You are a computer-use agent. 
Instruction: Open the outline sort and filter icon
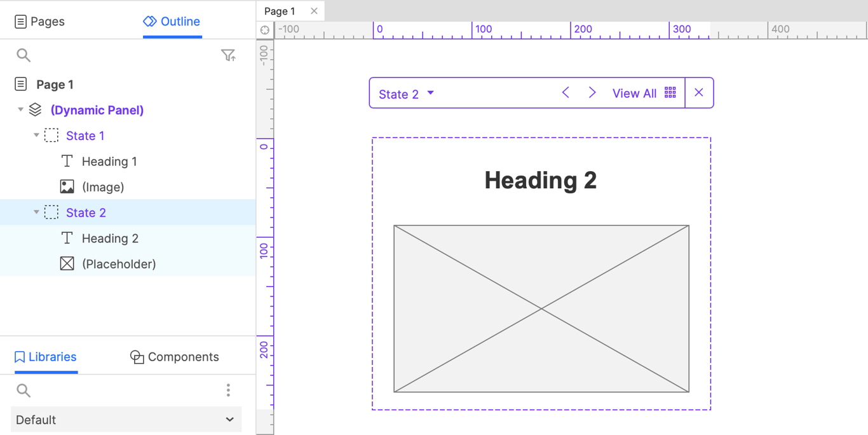[x=228, y=55]
